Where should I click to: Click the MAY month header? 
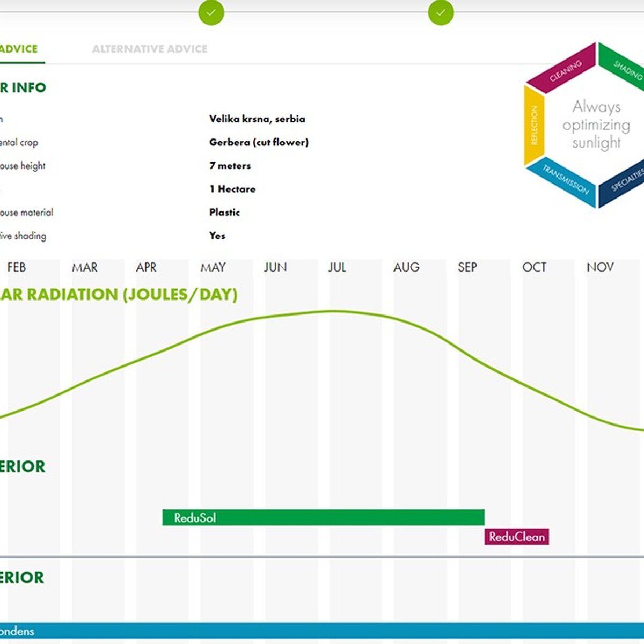pos(213,267)
